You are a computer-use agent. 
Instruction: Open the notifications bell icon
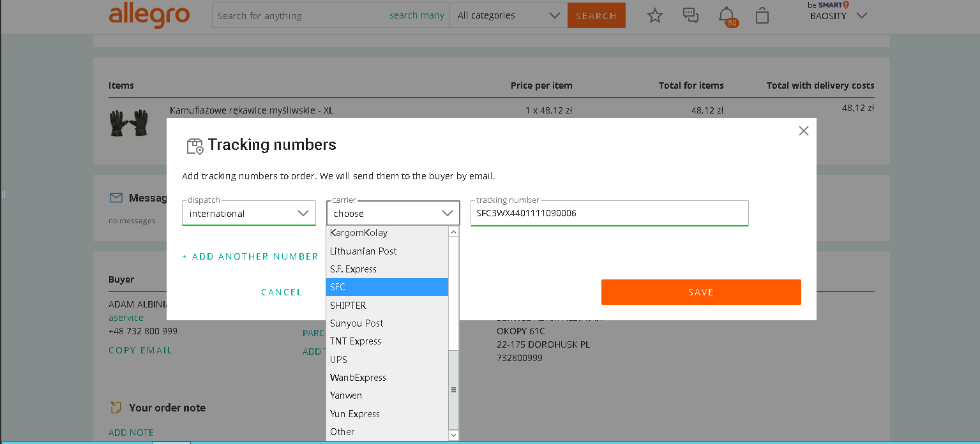click(x=727, y=15)
